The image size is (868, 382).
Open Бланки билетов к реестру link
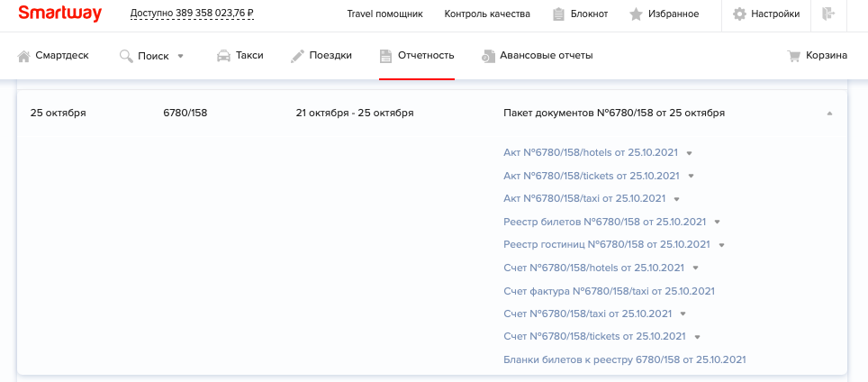624,360
